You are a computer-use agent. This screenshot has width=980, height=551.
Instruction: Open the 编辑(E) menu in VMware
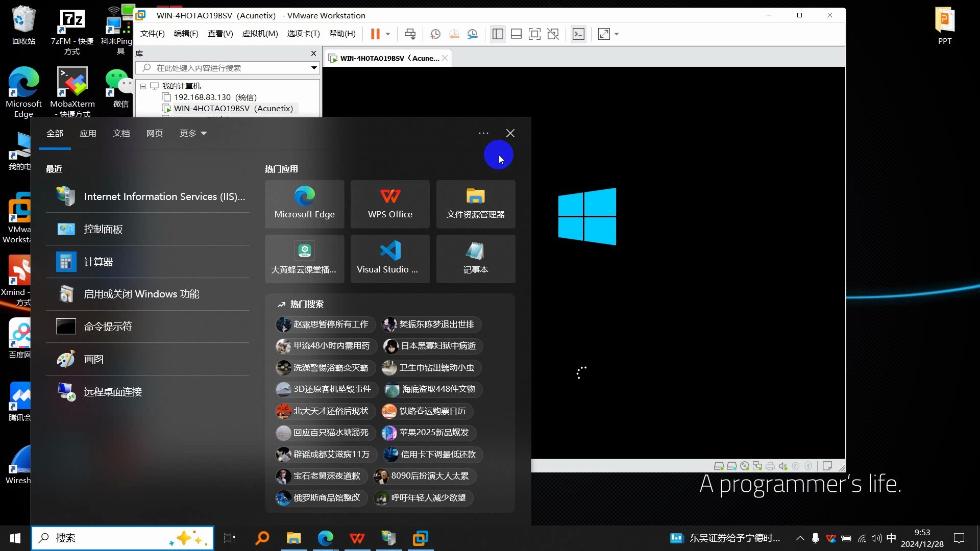[186, 34]
